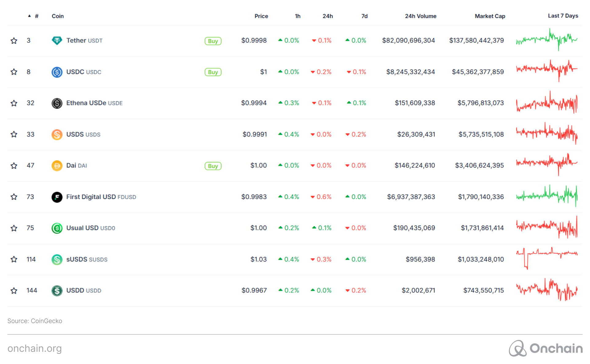Open Ethena USDe coin page link

click(94, 103)
